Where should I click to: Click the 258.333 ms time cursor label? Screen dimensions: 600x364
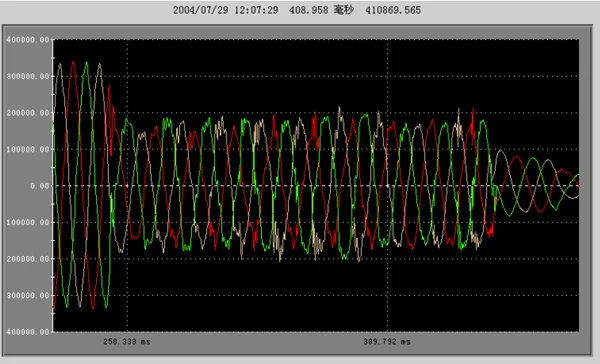coord(127,341)
